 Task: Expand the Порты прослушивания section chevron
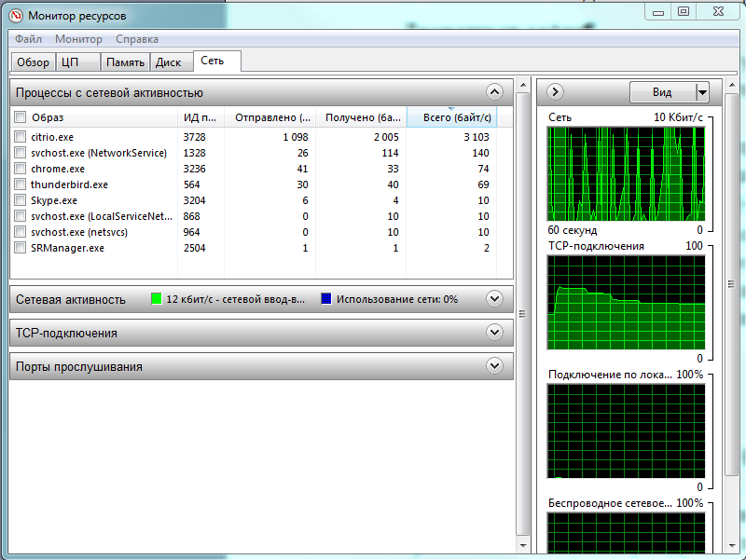pos(495,365)
